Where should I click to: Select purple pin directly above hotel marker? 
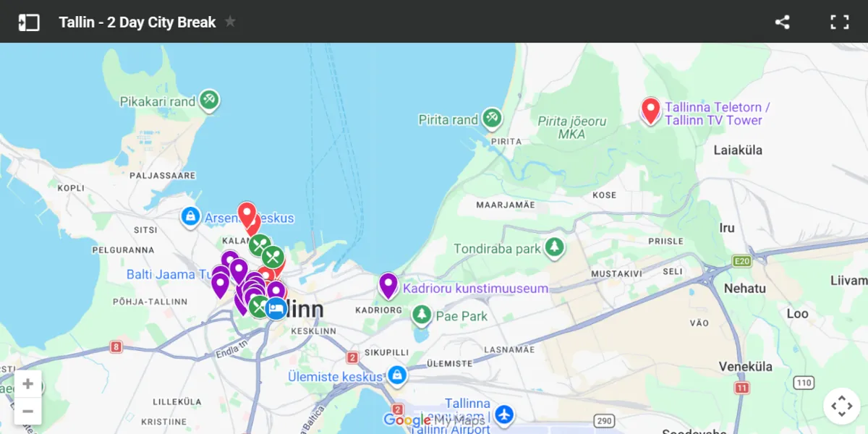(x=276, y=291)
